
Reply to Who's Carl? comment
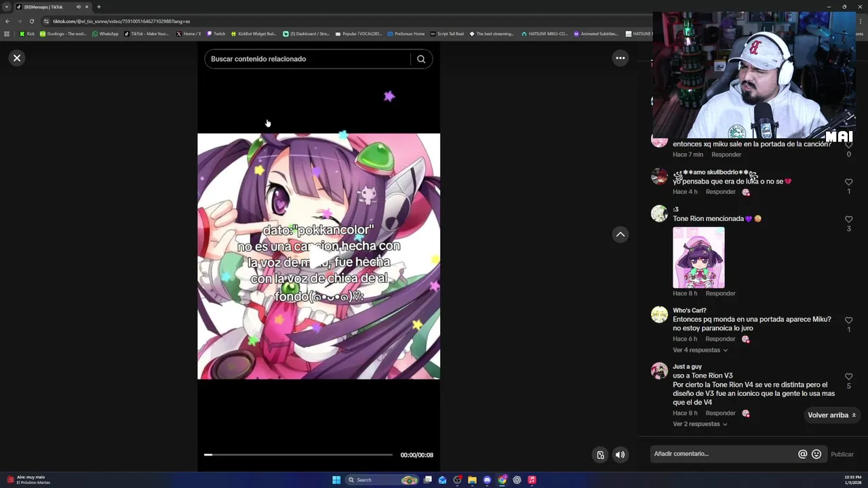click(x=720, y=339)
